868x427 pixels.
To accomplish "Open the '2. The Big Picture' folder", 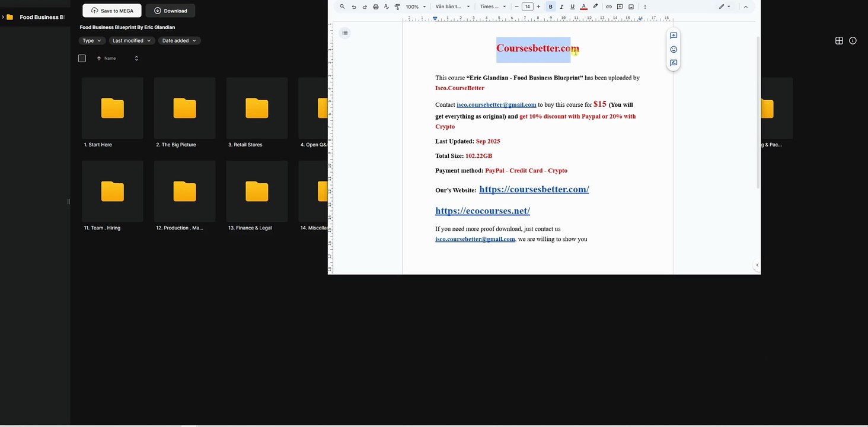I will click(x=185, y=113).
